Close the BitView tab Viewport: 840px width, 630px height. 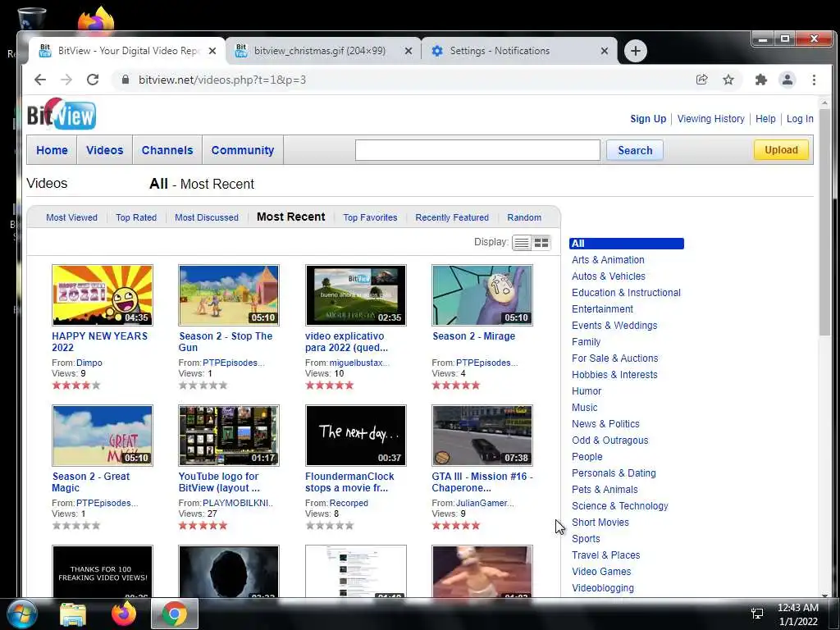pos(212,51)
